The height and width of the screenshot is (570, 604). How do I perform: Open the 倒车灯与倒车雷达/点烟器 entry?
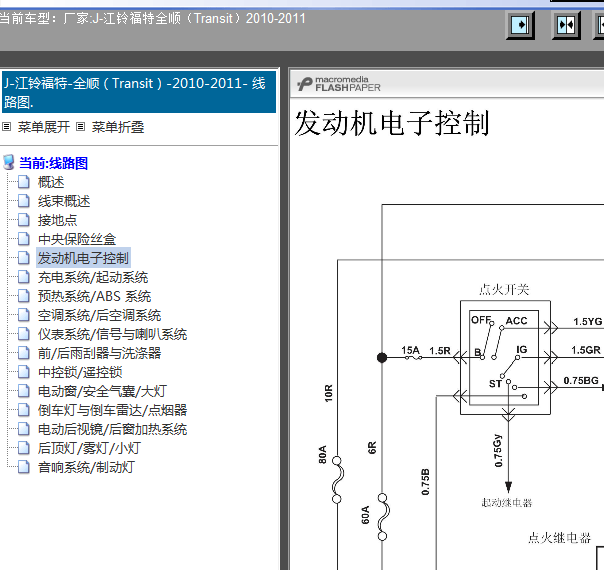tap(112, 410)
